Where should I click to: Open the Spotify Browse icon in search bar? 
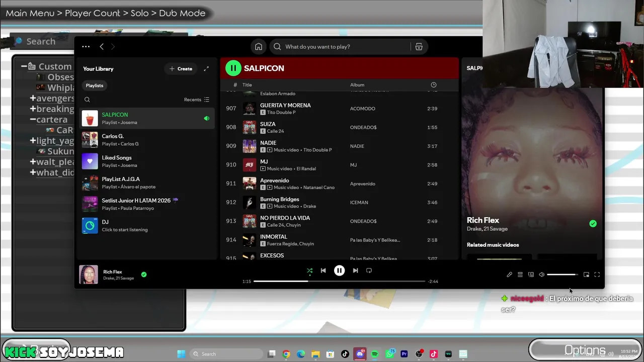(x=419, y=47)
